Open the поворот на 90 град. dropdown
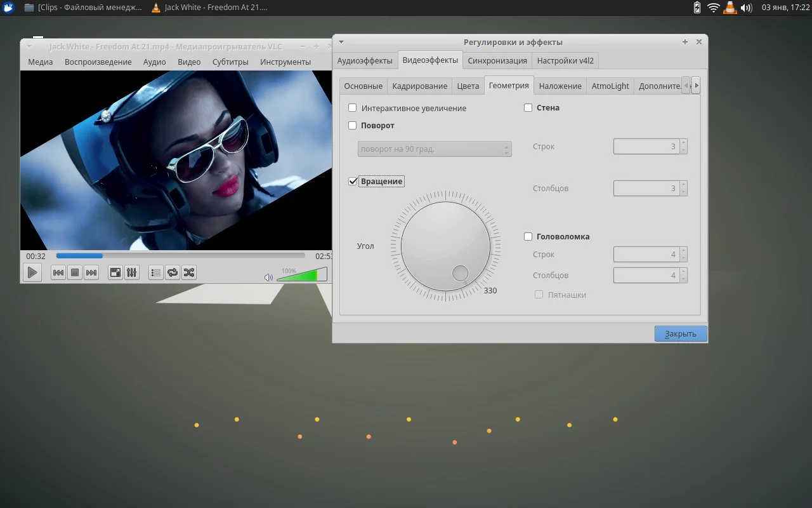 435,149
